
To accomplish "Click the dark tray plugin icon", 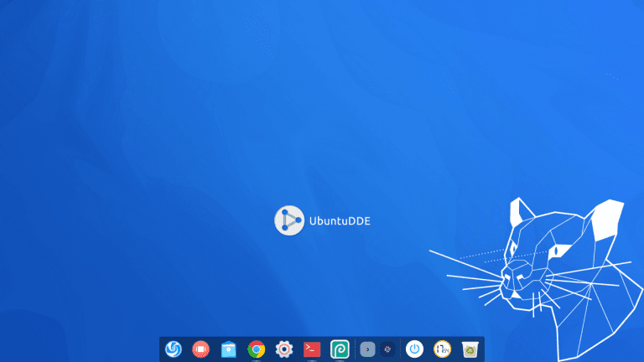I will [x=387, y=349].
